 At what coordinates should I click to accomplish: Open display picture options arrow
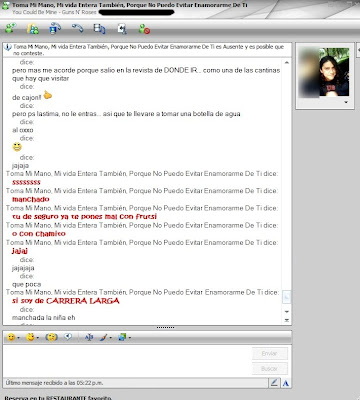[x=346, y=102]
